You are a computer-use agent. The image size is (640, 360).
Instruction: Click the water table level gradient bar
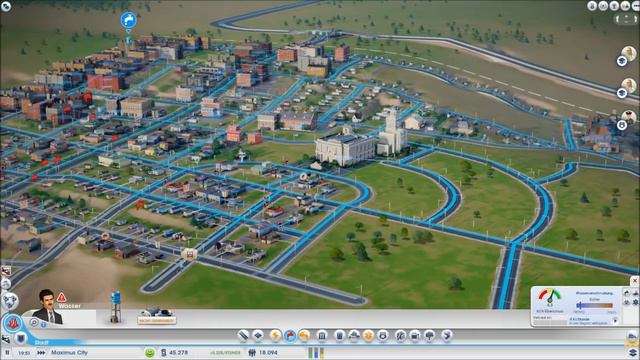click(594, 305)
